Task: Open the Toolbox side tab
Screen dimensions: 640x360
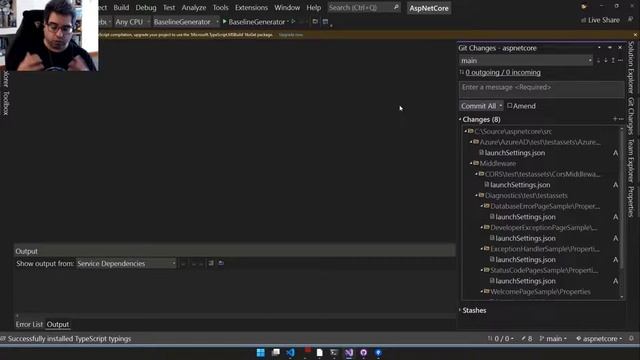Action: [x=6, y=103]
